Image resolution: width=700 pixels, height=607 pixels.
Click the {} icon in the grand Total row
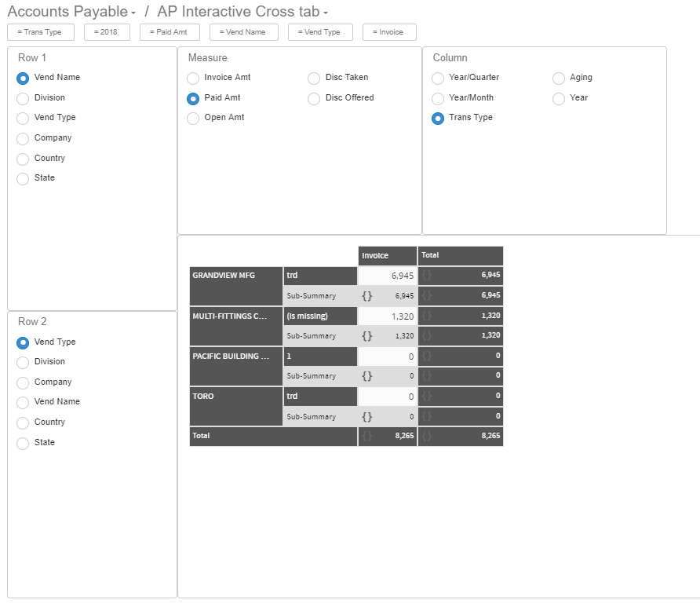[x=366, y=436]
